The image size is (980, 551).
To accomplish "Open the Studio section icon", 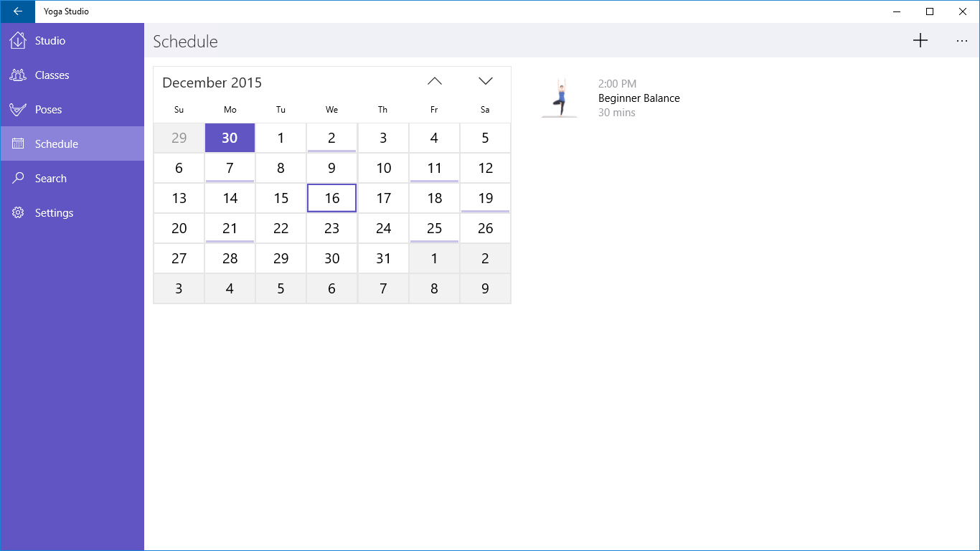I will point(18,41).
